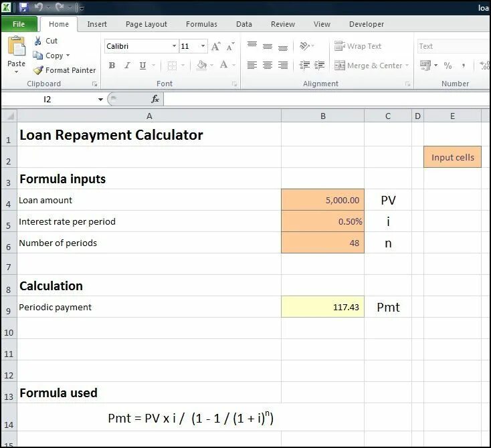Apply the Borders icon
Viewport: 491px width, 448px height.
[x=172, y=66]
